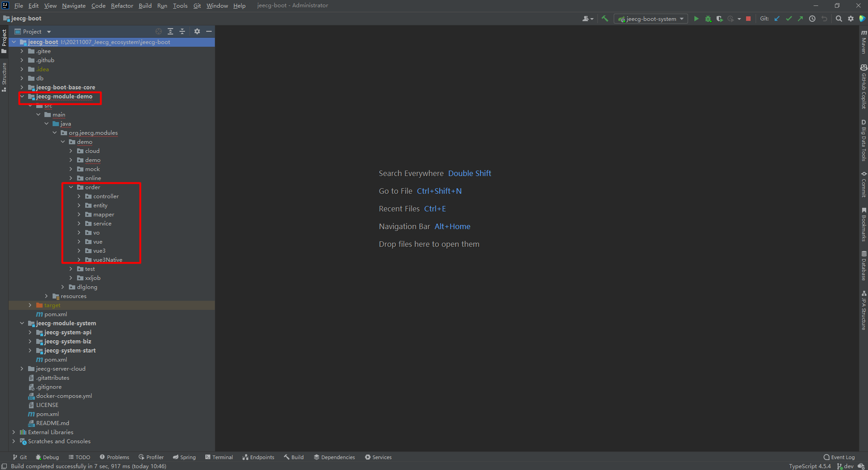This screenshot has width=868, height=470.
Task: Click the Git Push arrow icon
Action: (x=800, y=19)
